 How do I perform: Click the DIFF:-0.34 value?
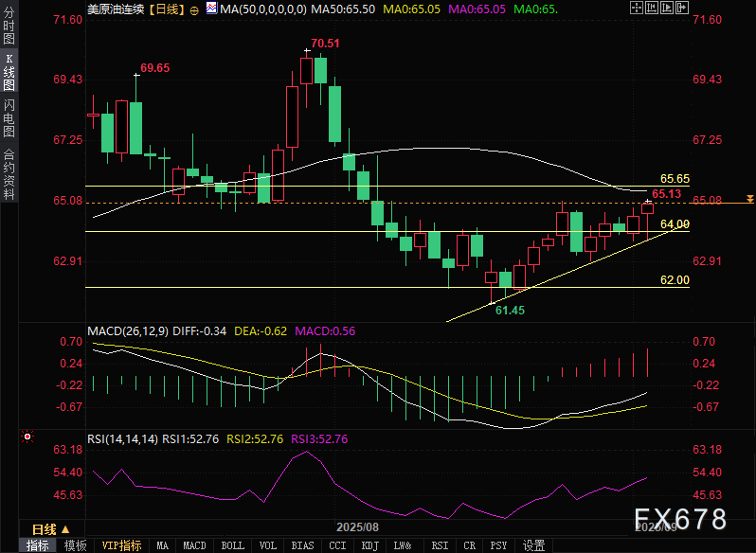199,330
